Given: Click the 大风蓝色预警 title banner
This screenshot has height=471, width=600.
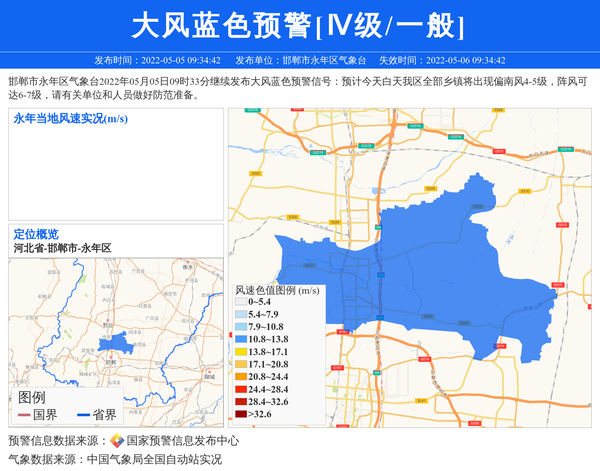Looking at the screenshot, I should pos(299,26).
